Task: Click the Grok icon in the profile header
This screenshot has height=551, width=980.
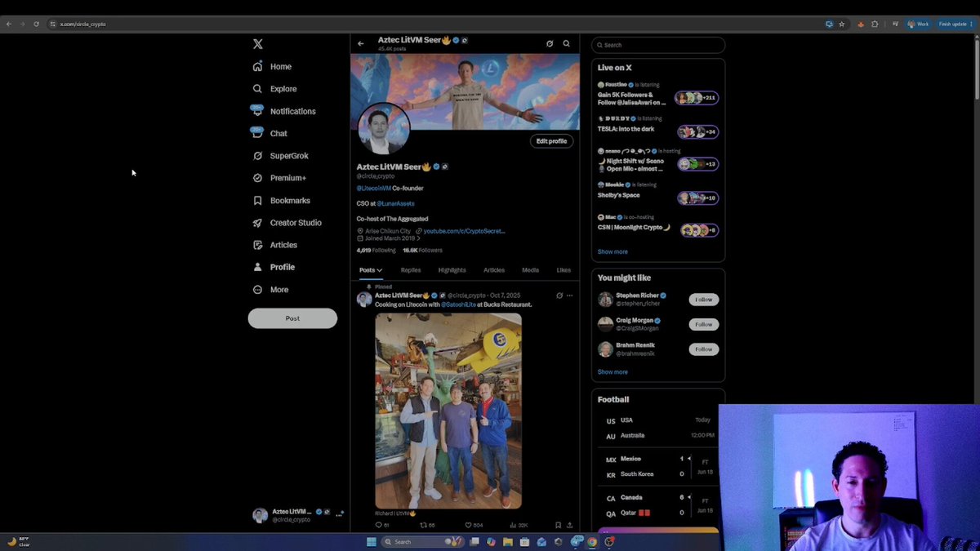Action: coord(550,43)
